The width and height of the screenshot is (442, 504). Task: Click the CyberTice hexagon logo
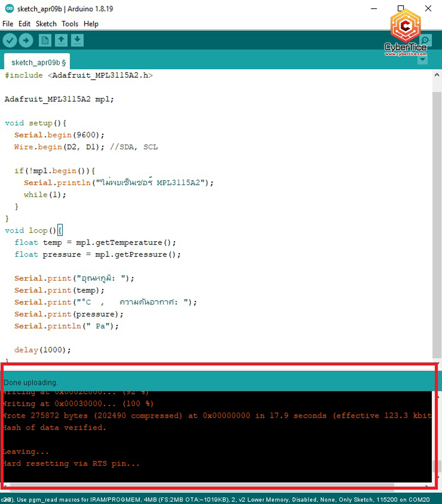point(405,27)
